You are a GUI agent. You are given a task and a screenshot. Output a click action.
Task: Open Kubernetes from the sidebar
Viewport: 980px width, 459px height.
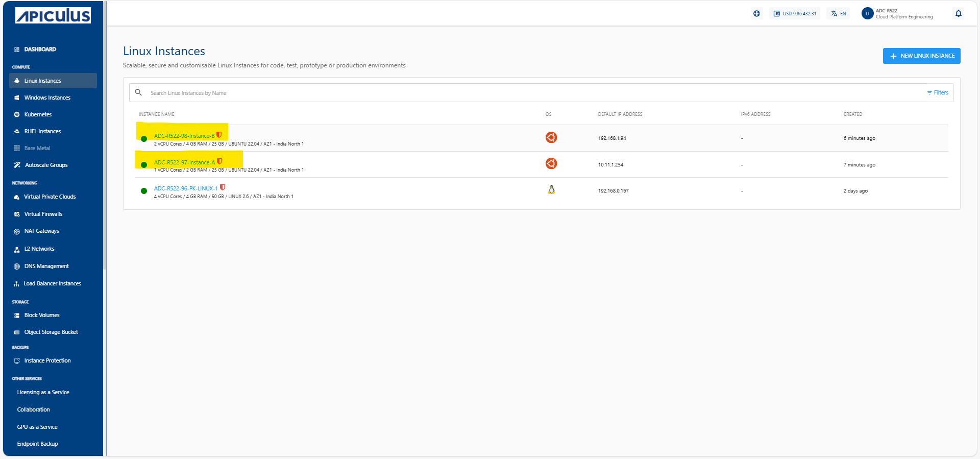click(38, 114)
